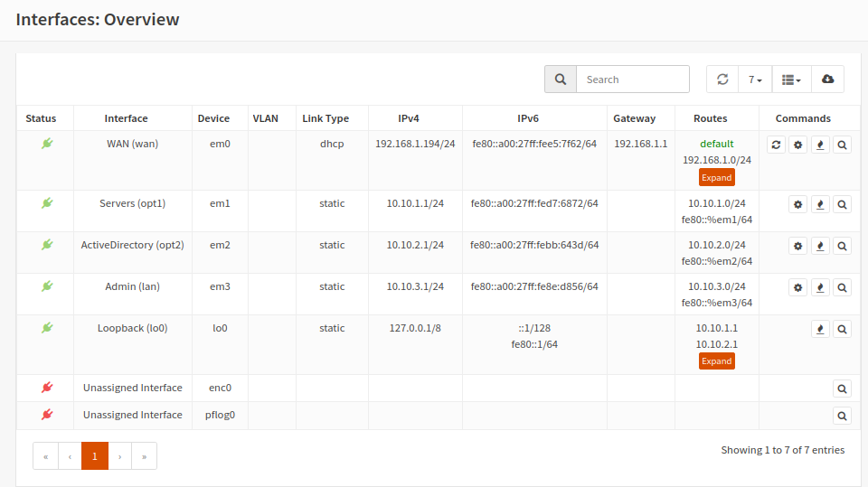Expand the WAN routes list
The height and width of the screenshot is (487, 868).
tap(716, 178)
